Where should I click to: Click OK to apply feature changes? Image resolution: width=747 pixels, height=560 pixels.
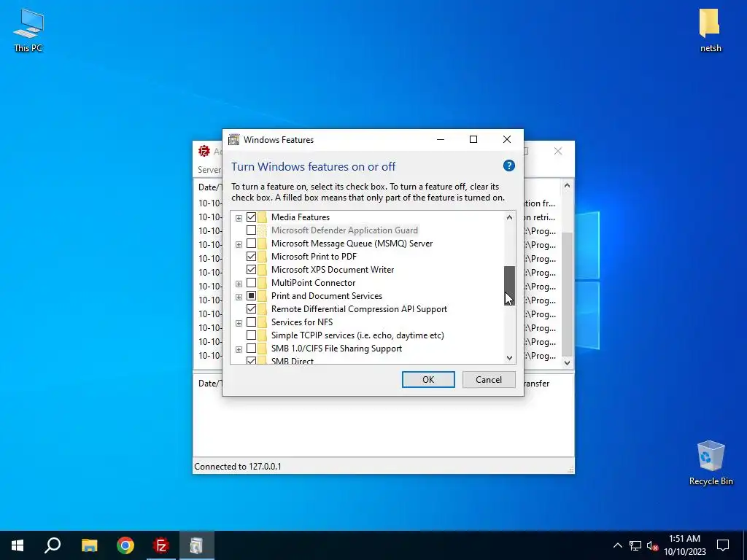coord(428,379)
